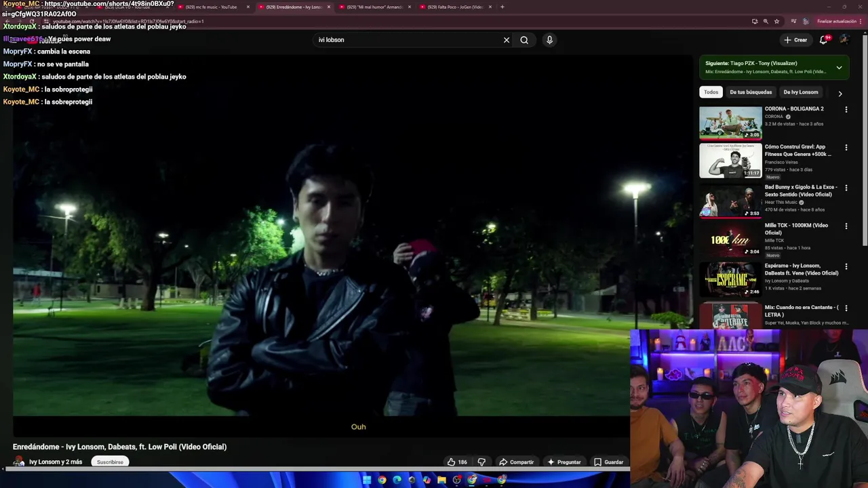
Task: Open the account avatar menu
Action: click(844, 40)
